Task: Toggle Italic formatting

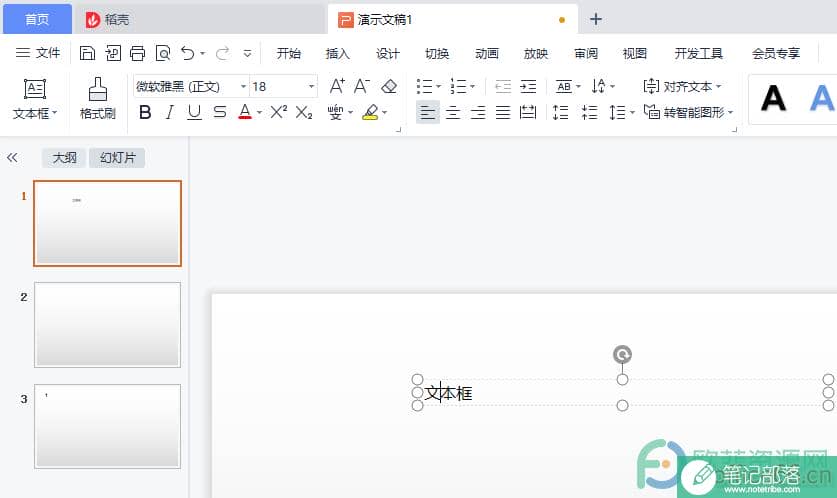Action: click(169, 112)
